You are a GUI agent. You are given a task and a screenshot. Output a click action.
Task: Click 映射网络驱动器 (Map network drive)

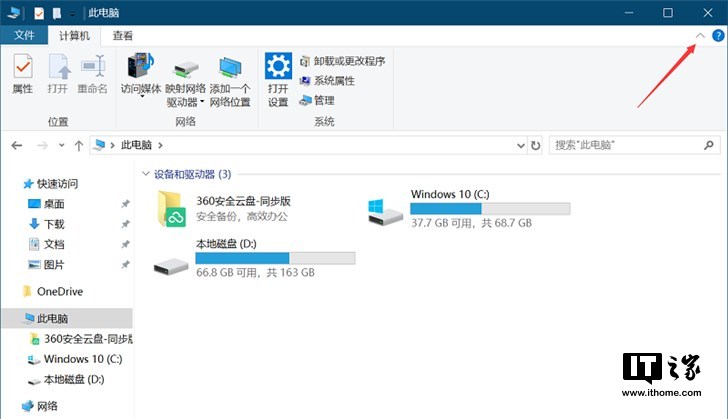point(185,84)
